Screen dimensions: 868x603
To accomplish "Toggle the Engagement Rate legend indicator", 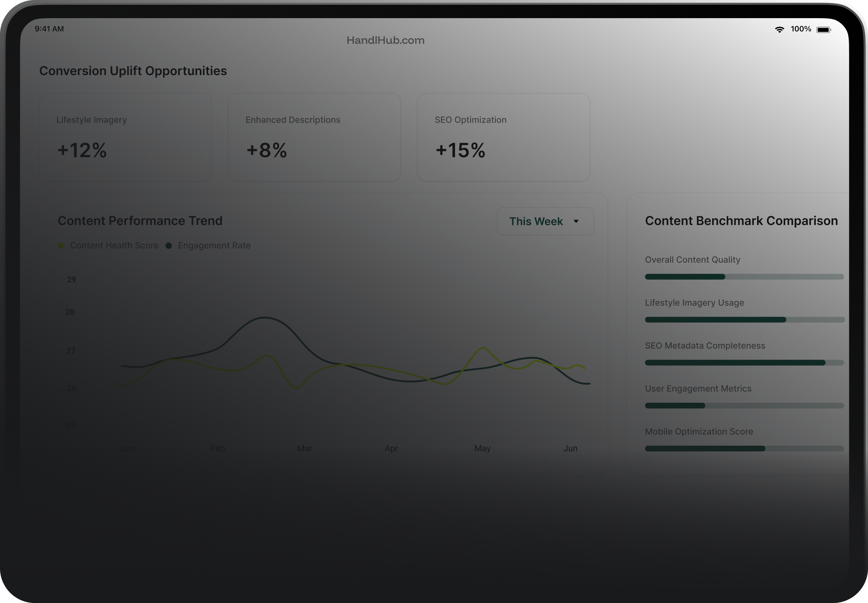I will point(169,245).
